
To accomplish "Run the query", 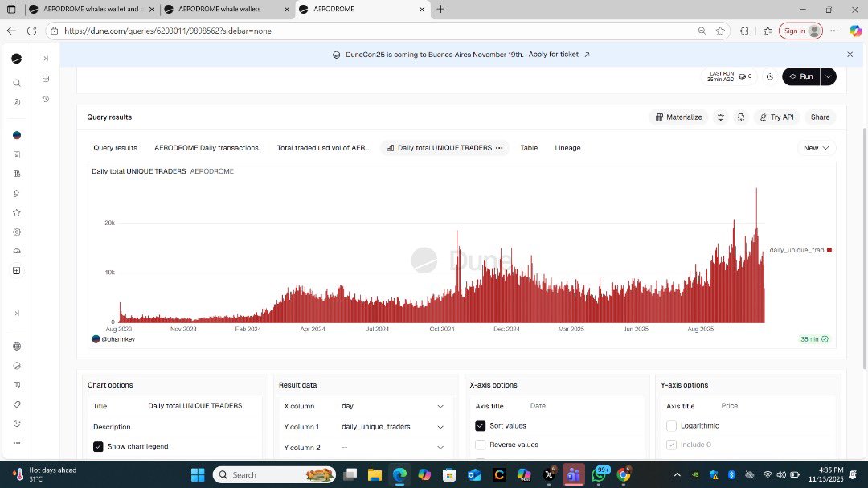I will click(801, 76).
